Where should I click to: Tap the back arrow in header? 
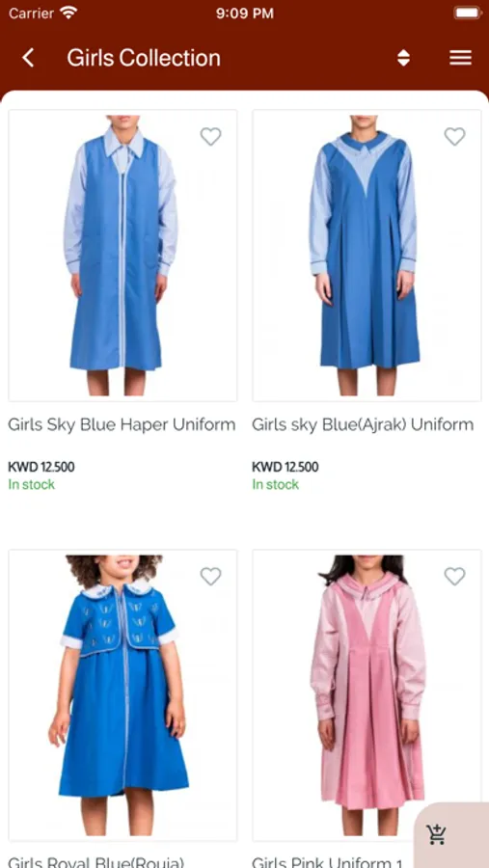(28, 58)
